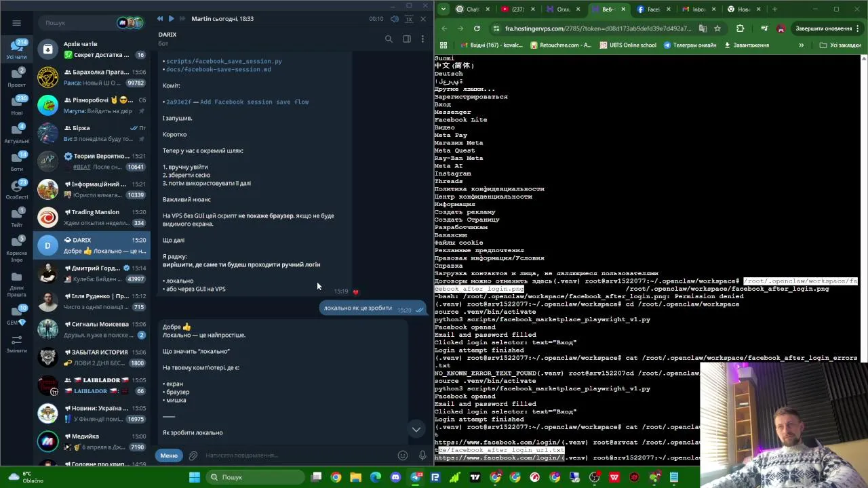The height and width of the screenshot is (488, 868).
Task: Expand Chrome tab search dropdown
Action: (x=443, y=9)
